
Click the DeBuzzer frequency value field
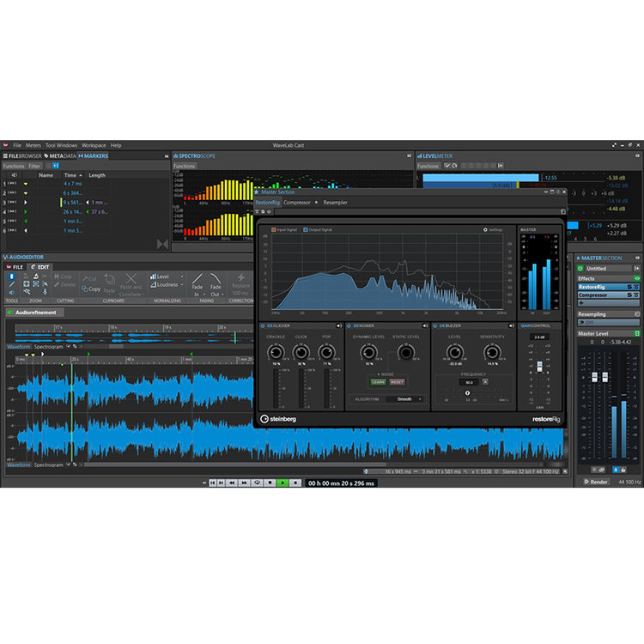tap(469, 382)
